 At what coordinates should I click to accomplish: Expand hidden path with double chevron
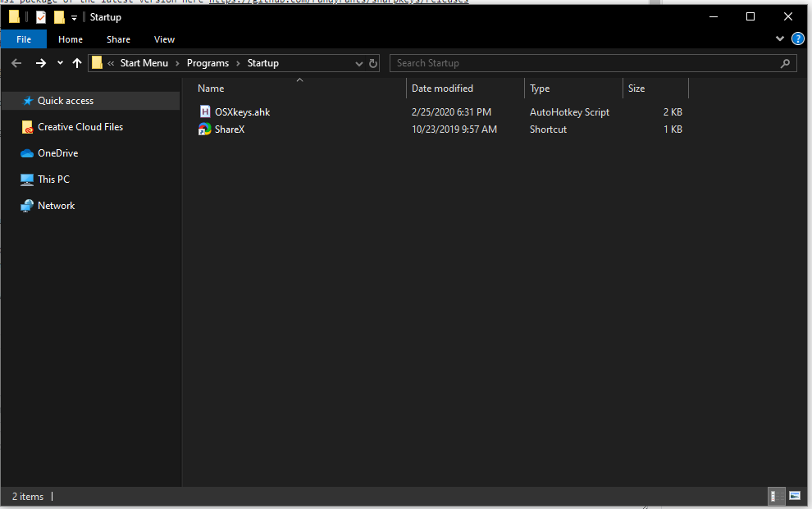tap(111, 63)
